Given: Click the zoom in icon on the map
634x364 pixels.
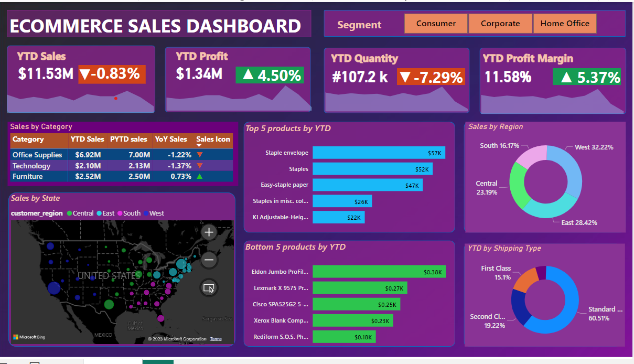Looking at the screenshot, I should click(209, 232).
